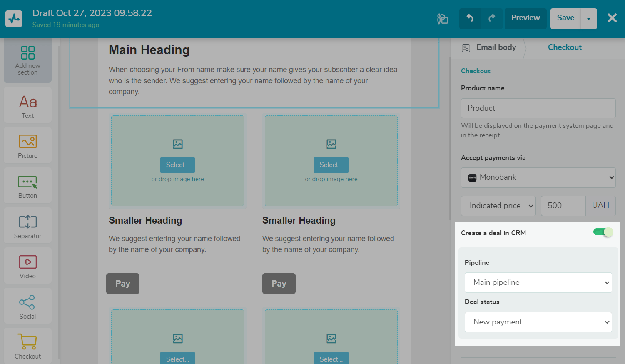
Task: Select the Checkout cart icon
Action: 27,342
